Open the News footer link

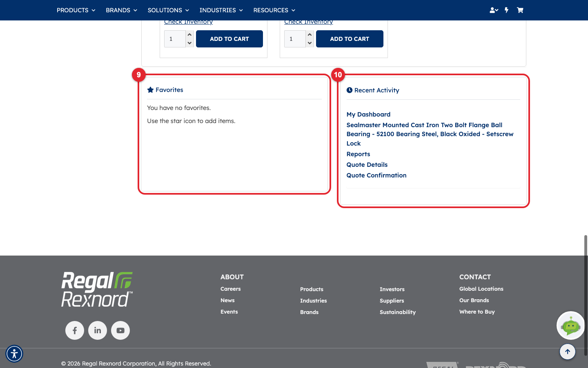coord(227,300)
